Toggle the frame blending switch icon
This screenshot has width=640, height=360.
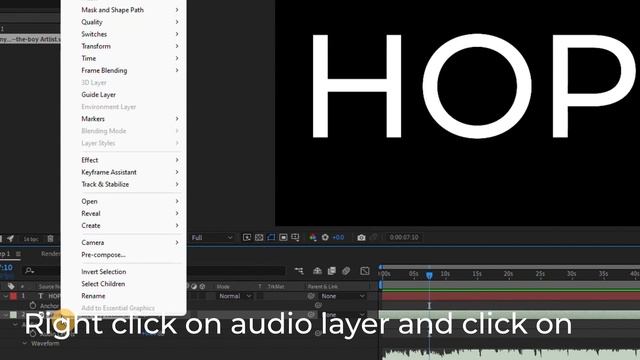pyautogui.click(x=331, y=271)
